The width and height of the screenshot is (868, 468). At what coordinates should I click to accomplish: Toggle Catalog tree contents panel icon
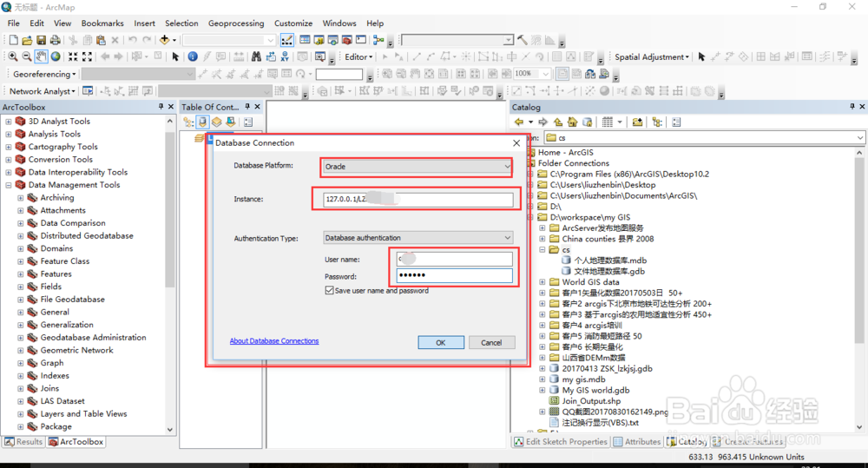[658, 122]
